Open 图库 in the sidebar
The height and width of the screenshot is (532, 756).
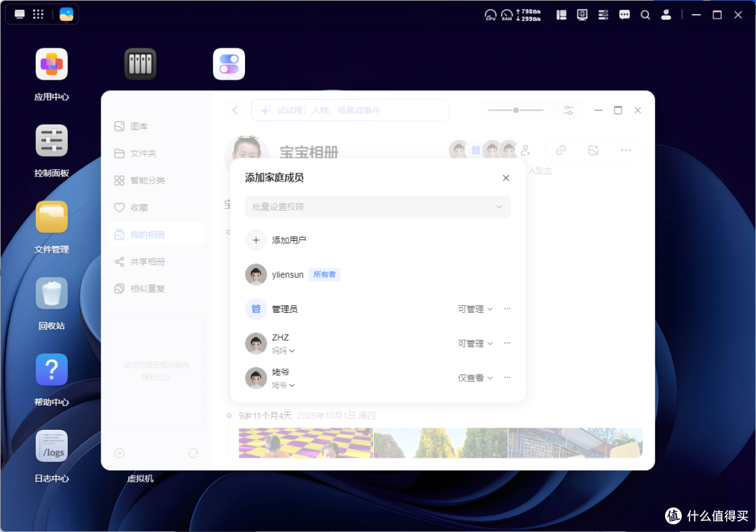[x=156, y=127]
